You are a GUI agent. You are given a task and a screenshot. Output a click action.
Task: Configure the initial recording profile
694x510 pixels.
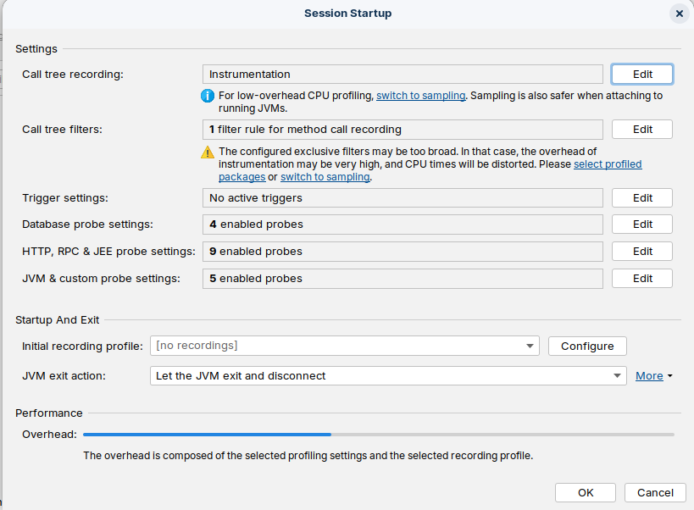(x=587, y=346)
